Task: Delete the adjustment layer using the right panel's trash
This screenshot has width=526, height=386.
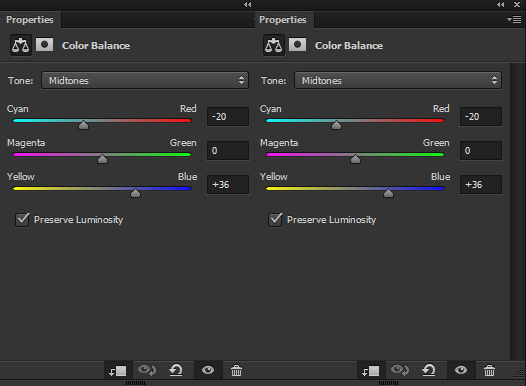Action: pyautogui.click(x=489, y=370)
